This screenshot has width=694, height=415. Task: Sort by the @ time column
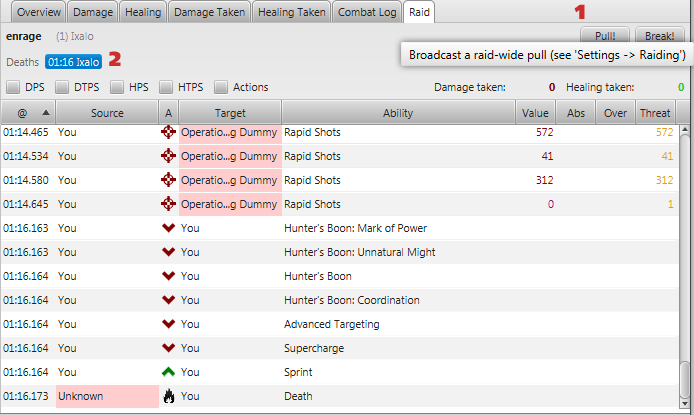28,113
